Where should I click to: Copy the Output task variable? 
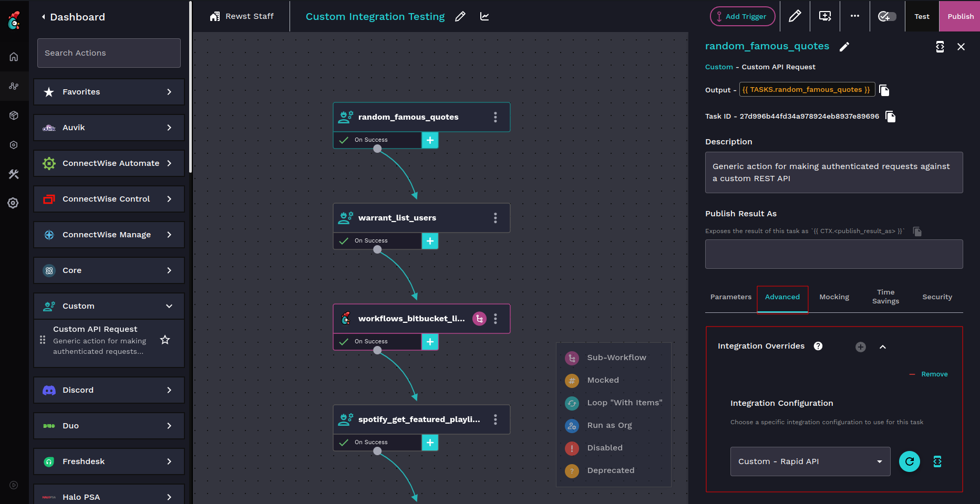tap(884, 90)
